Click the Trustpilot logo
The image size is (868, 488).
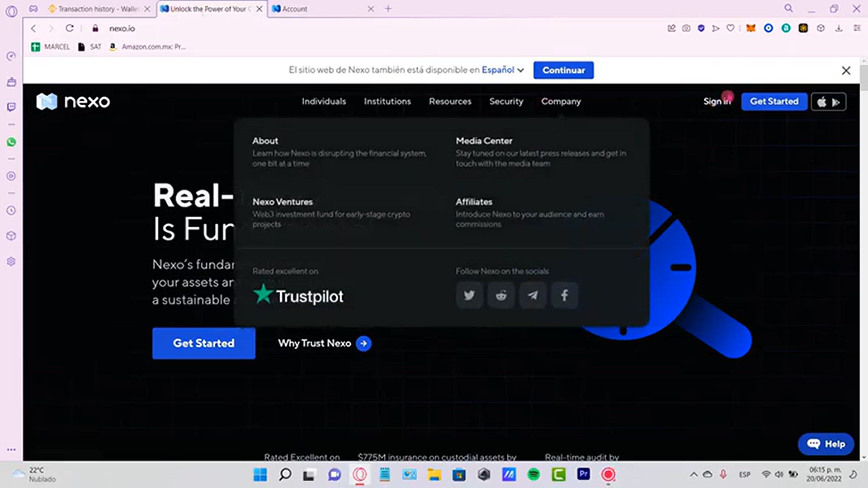tap(298, 296)
